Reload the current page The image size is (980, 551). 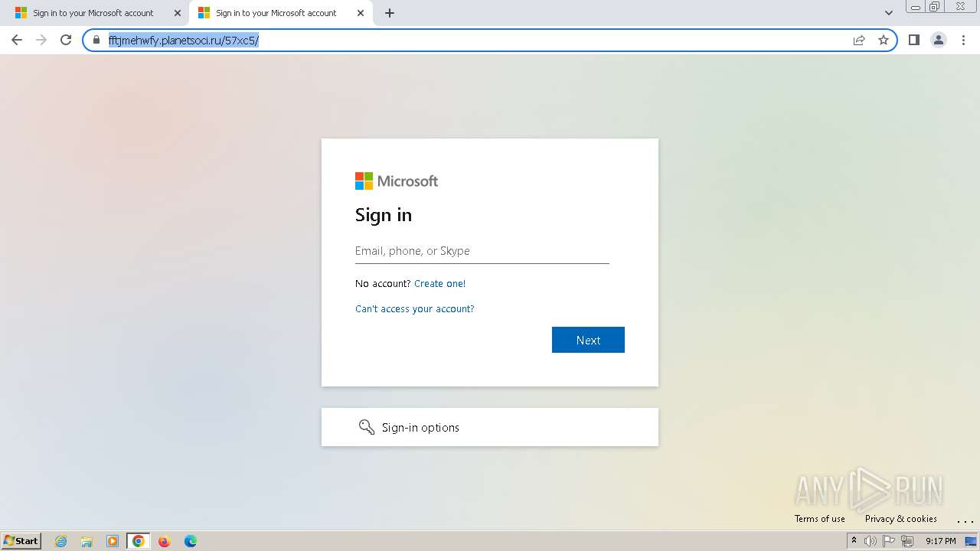pyautogui.click(x=66, y=40)
